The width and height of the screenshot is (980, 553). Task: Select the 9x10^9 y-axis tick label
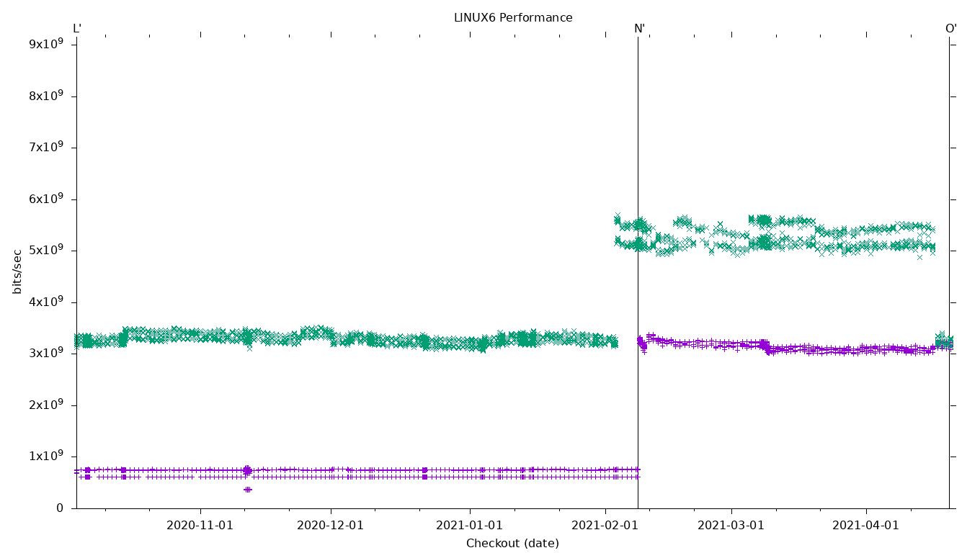pos(46,43)
